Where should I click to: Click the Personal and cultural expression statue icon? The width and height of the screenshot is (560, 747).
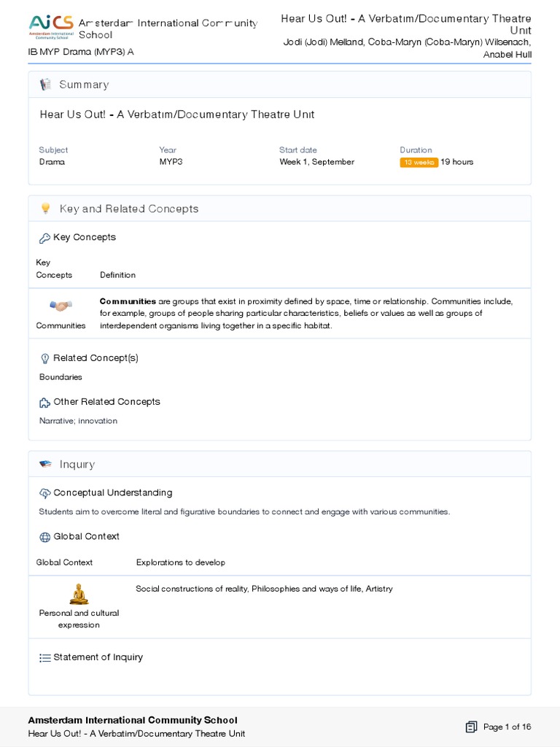click(x=79, y=594)
